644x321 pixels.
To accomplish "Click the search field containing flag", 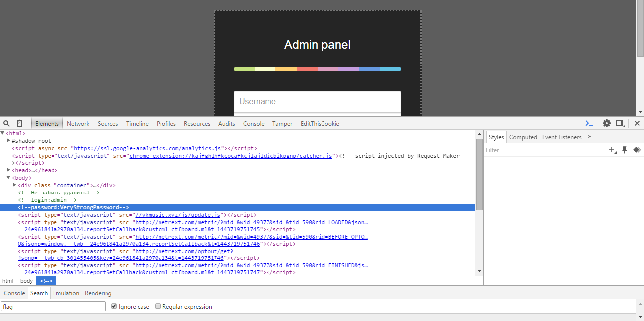I will (x=53, y=307).
